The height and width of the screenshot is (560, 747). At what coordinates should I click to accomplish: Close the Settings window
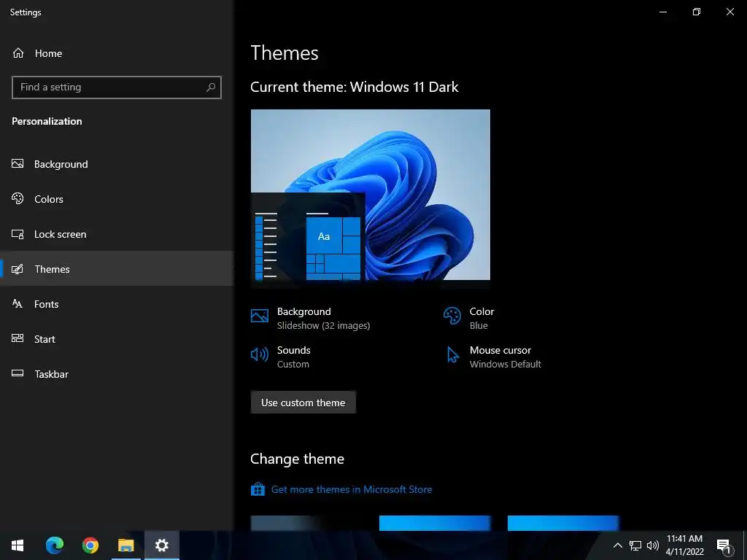point(729,12)
